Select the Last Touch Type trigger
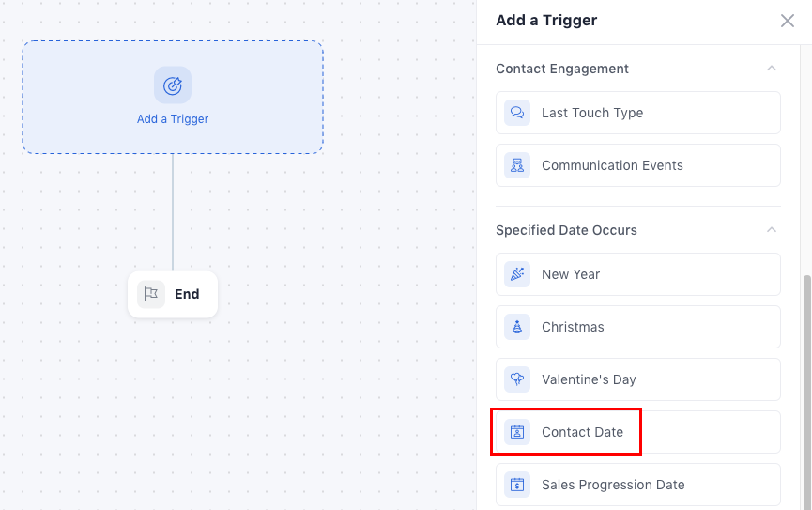 (592, 113)
